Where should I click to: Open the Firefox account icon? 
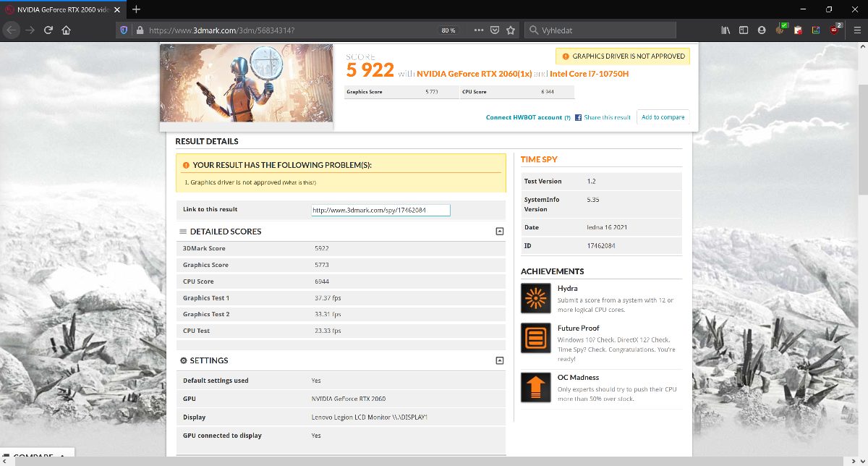point(761,30)
